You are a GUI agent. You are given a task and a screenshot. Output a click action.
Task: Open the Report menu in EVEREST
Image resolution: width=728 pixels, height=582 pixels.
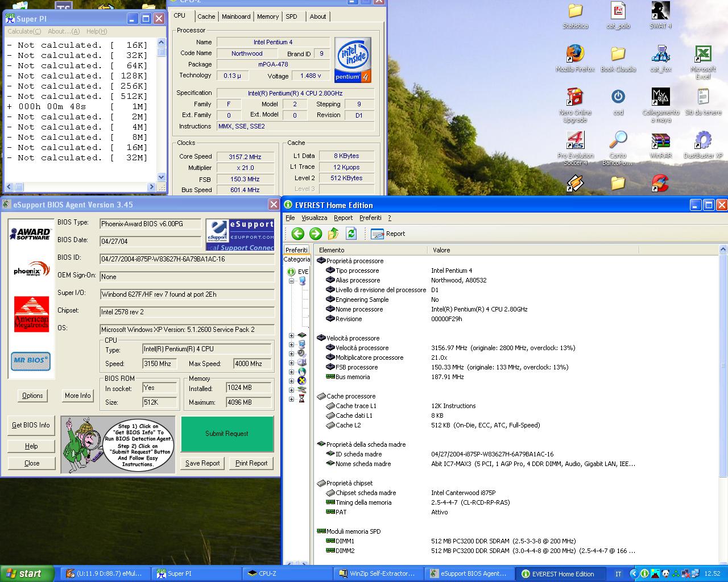pyautogui.click(x=343, y=218)
